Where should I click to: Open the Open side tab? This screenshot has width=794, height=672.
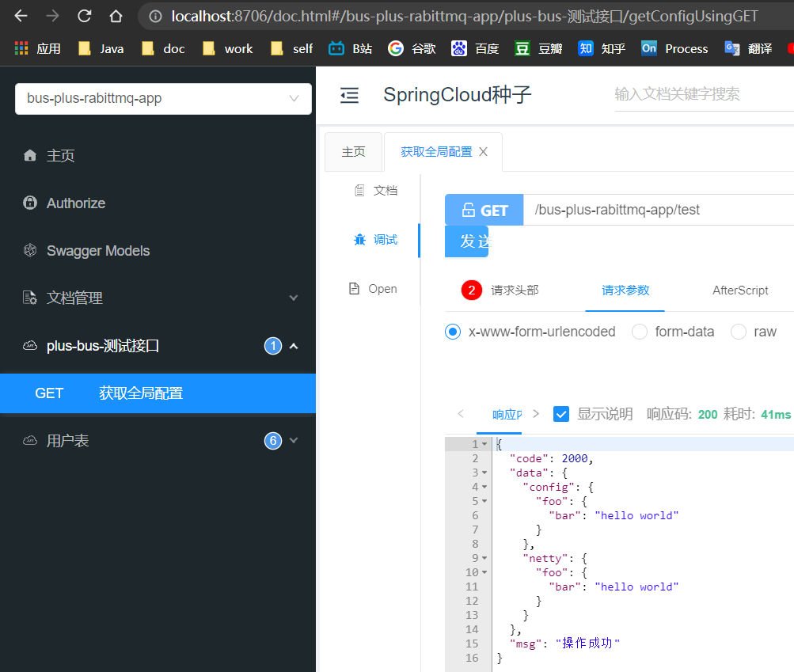[373, 289]
